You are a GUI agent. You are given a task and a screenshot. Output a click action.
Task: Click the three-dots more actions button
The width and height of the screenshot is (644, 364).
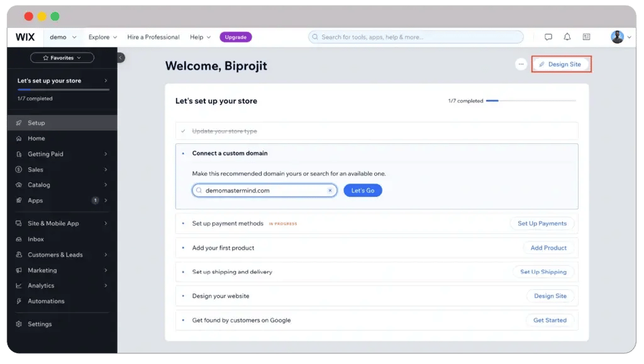coord(521,64)
